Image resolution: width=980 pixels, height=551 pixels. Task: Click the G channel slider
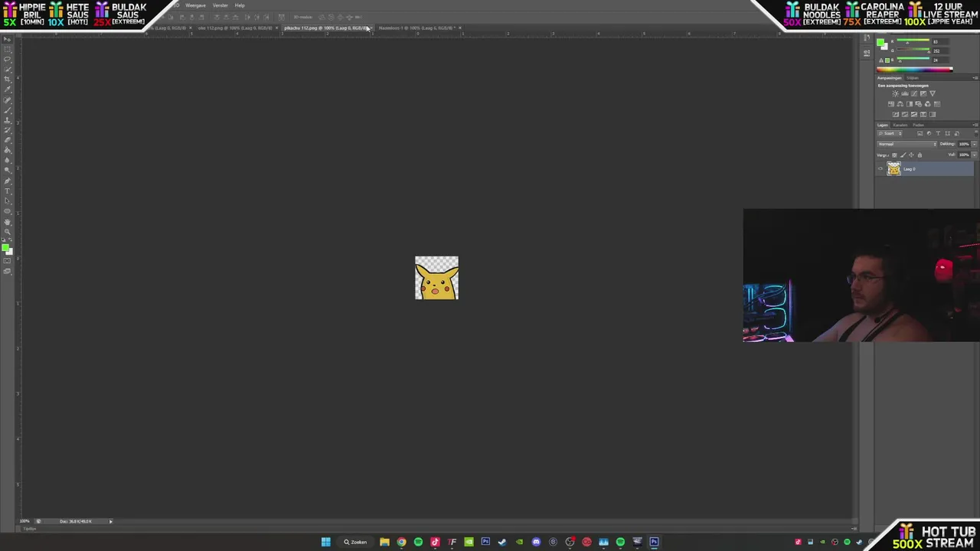pyautogui.click(x=913, y=50)
